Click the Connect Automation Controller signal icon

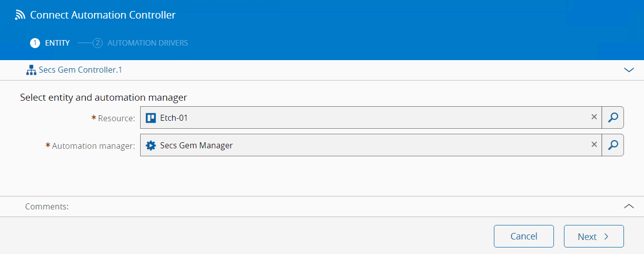click(20, 15)
